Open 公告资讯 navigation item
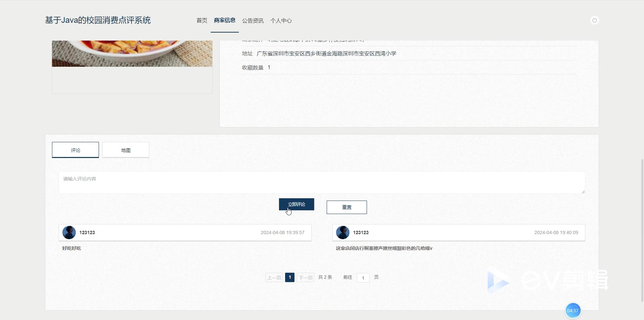This screenshot has width=644, height=320. pyautogui.click(x=253, y=20)
